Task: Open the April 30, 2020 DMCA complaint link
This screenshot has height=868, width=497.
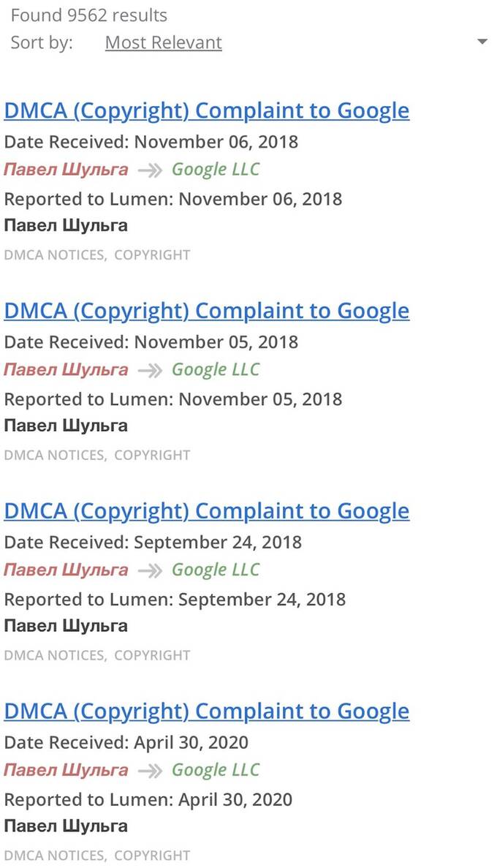Action: [x=206, y=712]
